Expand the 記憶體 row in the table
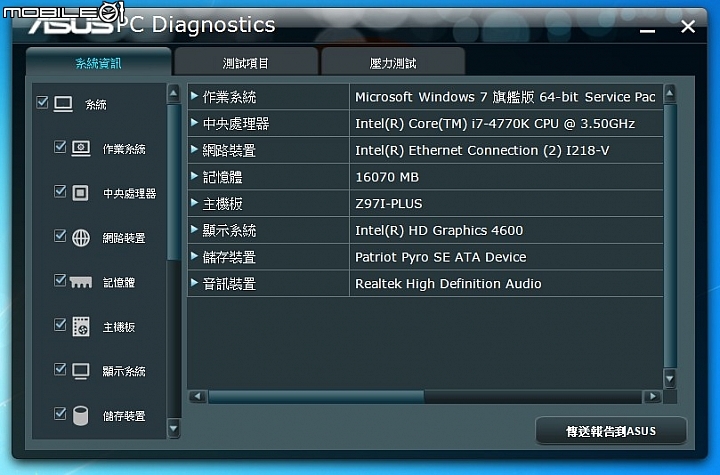The image size is (720, 475). pyautogui.click(x=194, y=176)
